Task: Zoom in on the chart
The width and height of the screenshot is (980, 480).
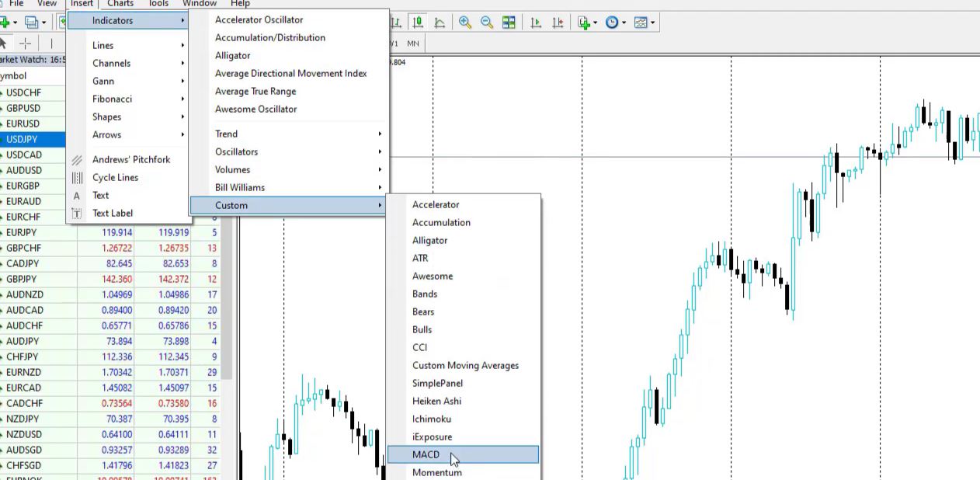Action: click(465, 22)
